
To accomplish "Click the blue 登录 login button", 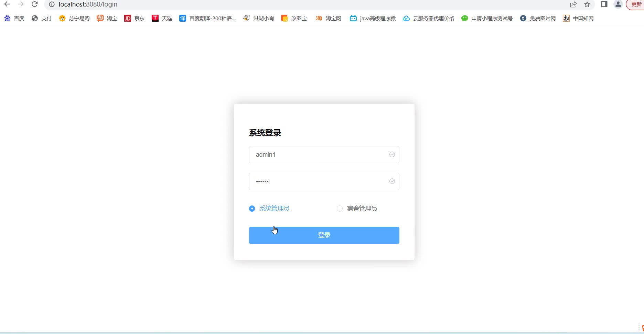I will (324, 235).
